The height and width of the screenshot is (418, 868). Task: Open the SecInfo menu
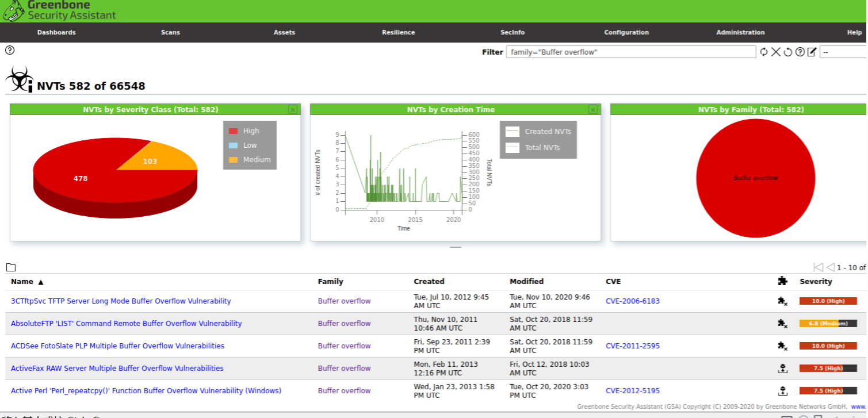513,33
